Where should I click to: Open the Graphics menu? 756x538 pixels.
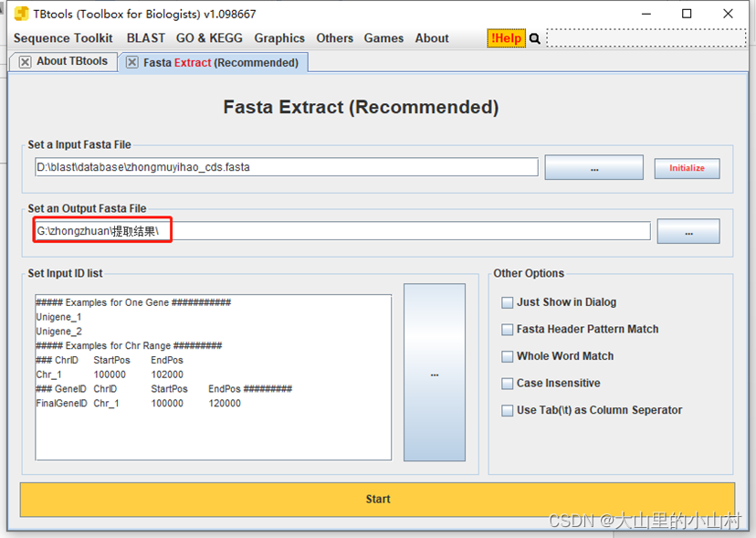[279, 38]
